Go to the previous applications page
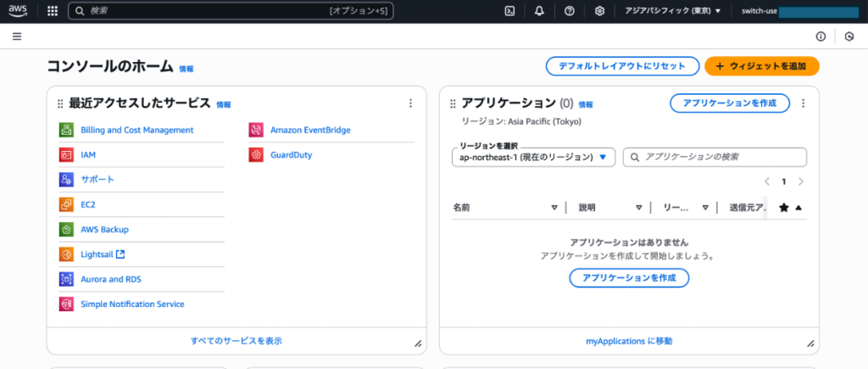The height and width of the screenshot is (369, 868). (x=767, y=182)
